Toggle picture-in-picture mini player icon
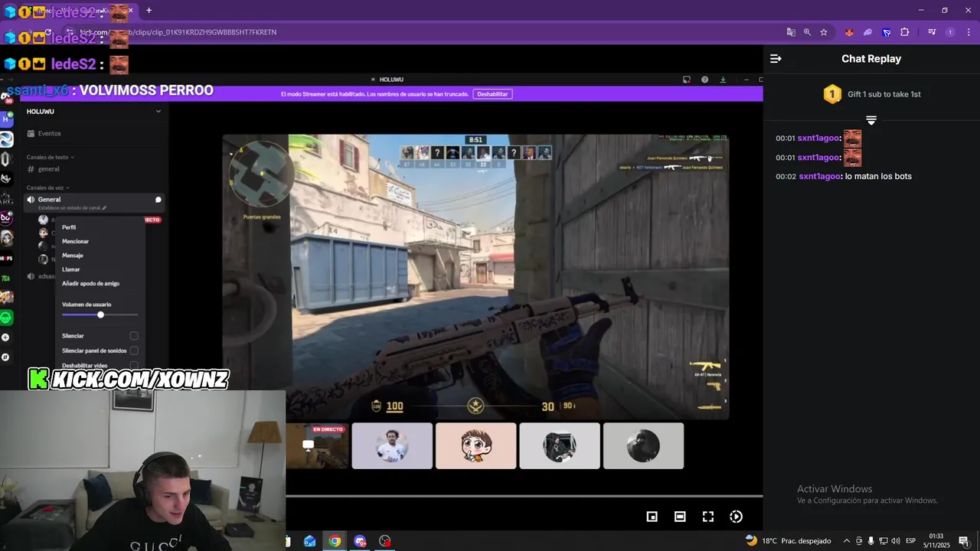Image resolution: width=980 pixels, height=551 pixels. coord(652,517)
